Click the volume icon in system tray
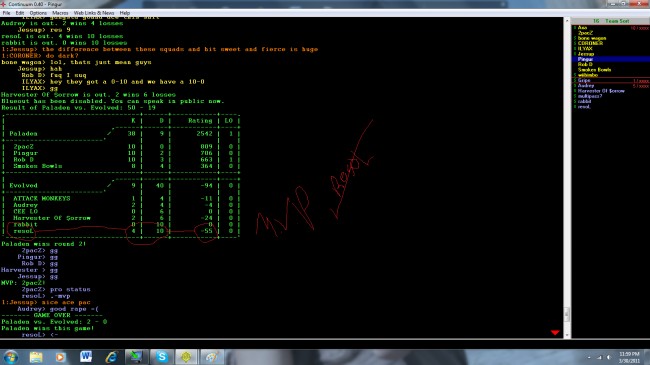Image resolution: width=650 pixels, height=365 pixels. tap(609, 357)
